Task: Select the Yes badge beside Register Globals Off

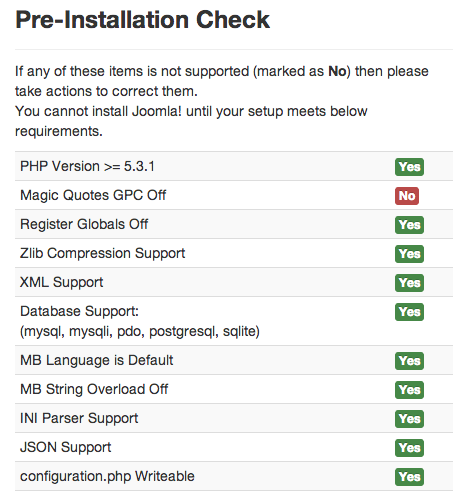Action: point(409,225)
